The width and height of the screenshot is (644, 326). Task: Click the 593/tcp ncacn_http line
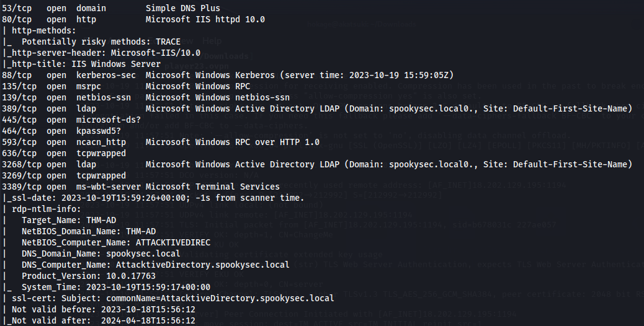point(161,142)
